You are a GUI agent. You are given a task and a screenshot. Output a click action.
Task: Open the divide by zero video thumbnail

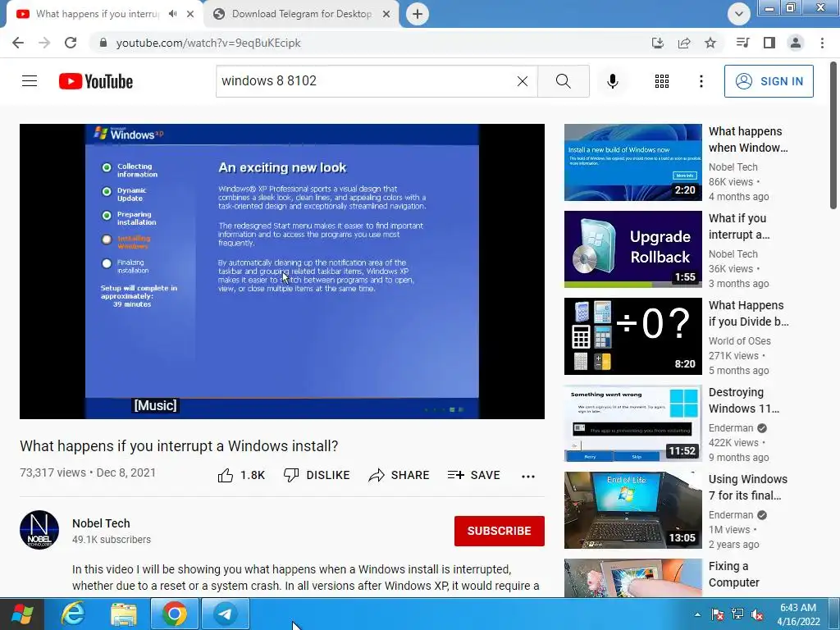[632, 336]
